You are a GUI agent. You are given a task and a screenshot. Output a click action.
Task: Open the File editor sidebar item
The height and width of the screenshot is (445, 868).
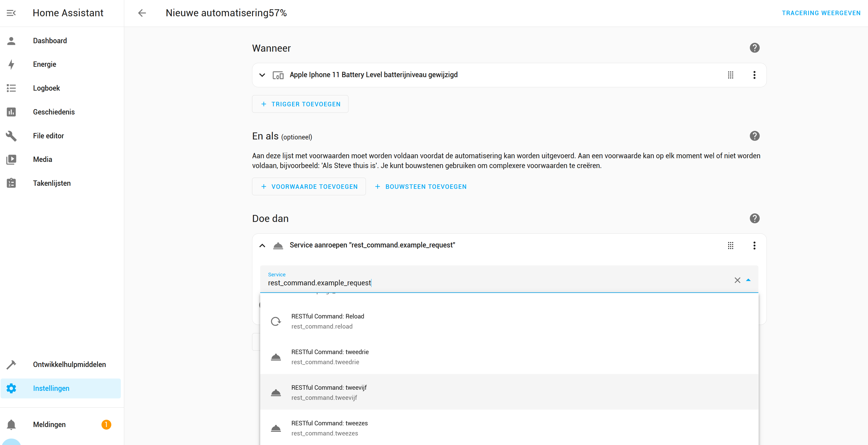point(61,136)
